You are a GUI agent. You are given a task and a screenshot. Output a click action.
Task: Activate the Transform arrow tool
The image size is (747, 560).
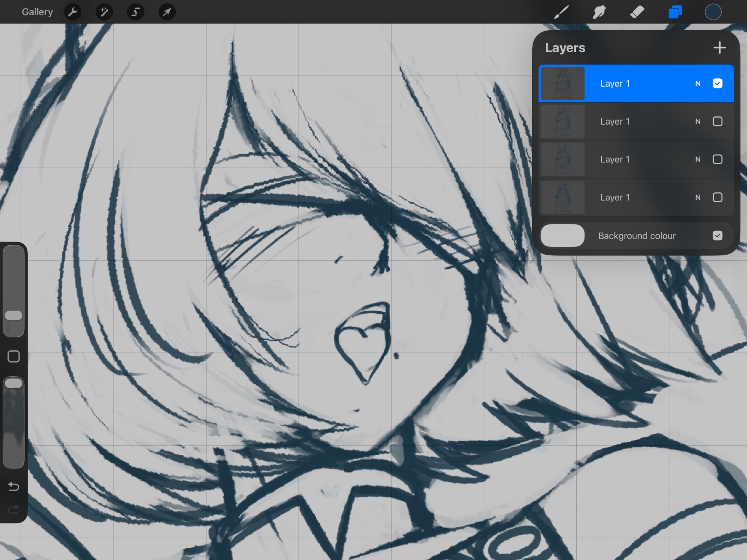(x=167, y=12)
